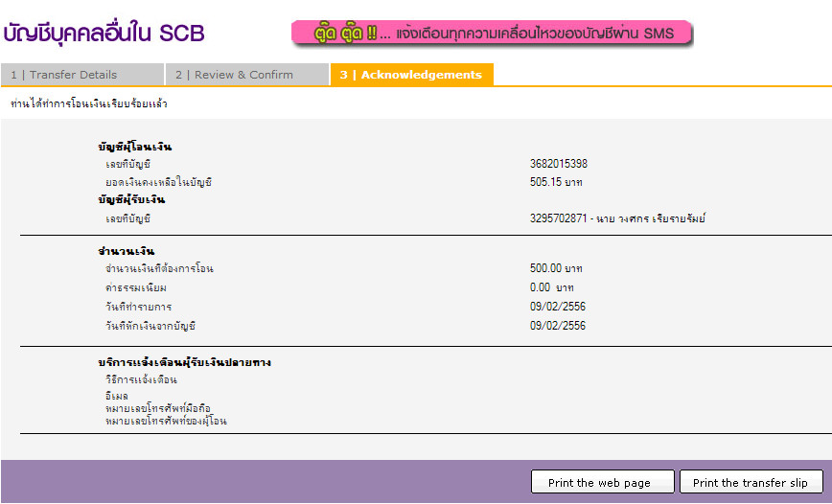Click the transfer success message text
Viewport: 832px width, 504px height.
(88, 104)
